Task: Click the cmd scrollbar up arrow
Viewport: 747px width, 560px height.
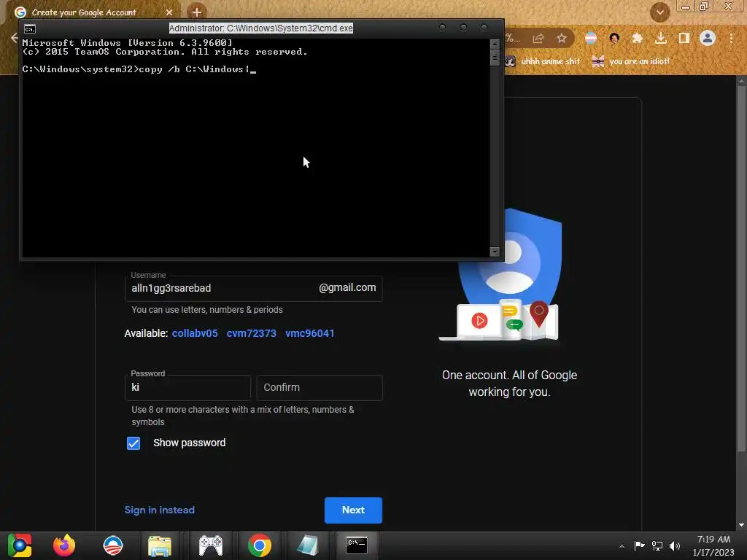Action: pos(495,44)
